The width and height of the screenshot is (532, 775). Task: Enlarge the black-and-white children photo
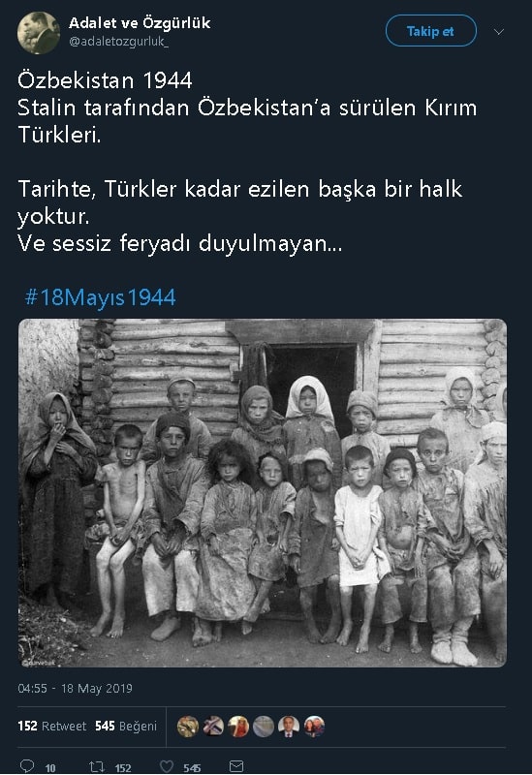pyautogui.click(x=263, y=493)
